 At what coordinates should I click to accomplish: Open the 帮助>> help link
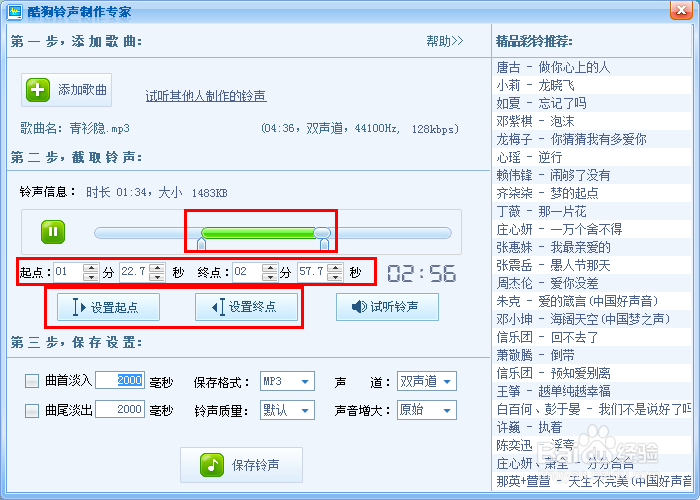(445, 41)
